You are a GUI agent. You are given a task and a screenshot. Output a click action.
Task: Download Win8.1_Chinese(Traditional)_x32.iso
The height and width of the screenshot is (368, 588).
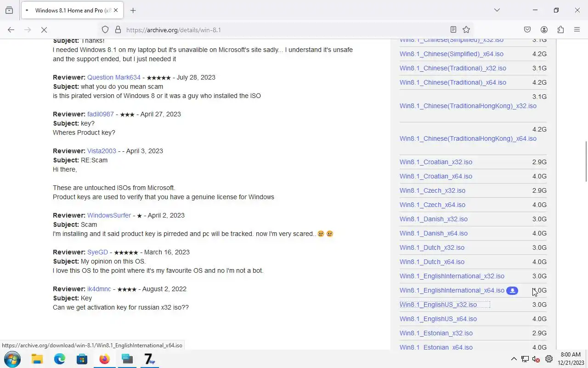click(453, 68)
